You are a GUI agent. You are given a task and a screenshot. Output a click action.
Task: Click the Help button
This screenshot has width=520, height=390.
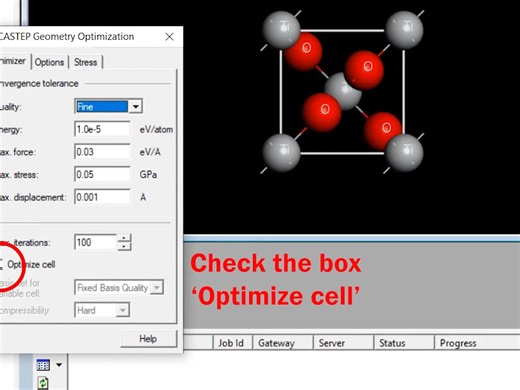pos(148,339)
